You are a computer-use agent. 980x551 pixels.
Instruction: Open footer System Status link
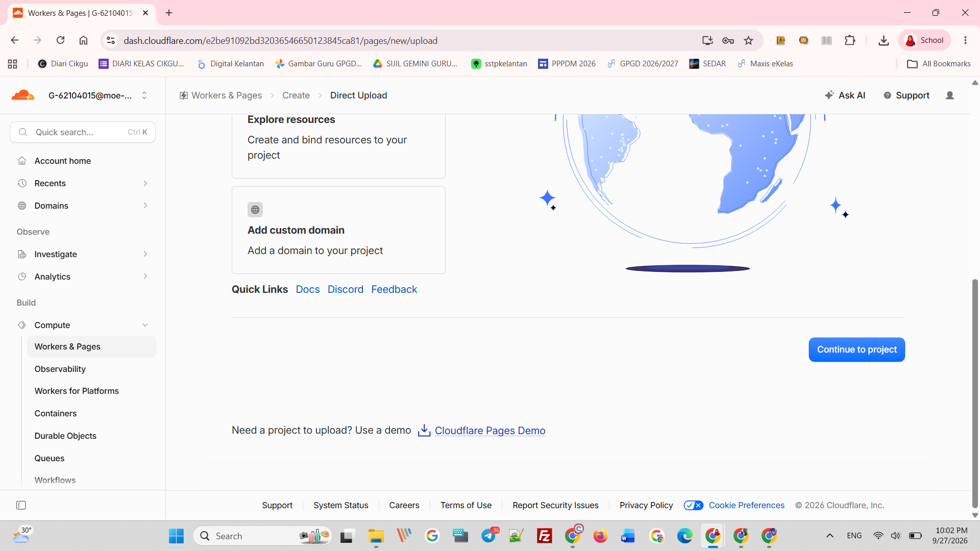tap(341, 505)
